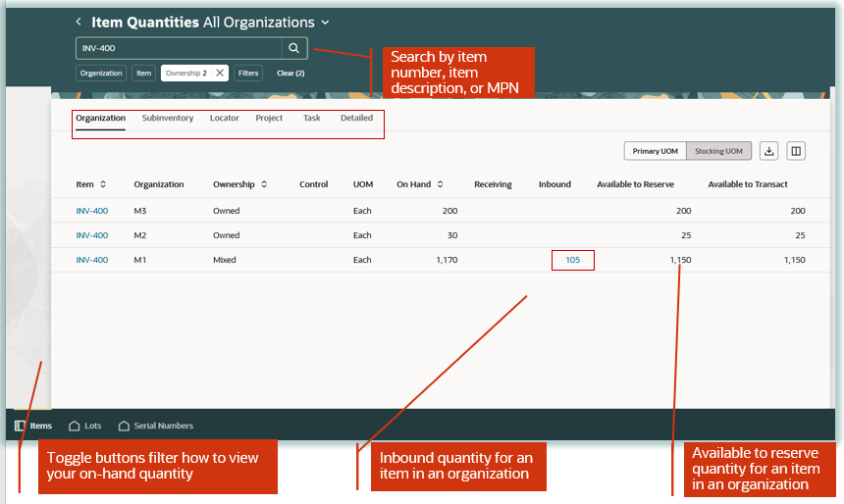The height and width of the screenshot is (504, 844).
Task: Switch to the Subinventory tab
Action: pos(168,118)
